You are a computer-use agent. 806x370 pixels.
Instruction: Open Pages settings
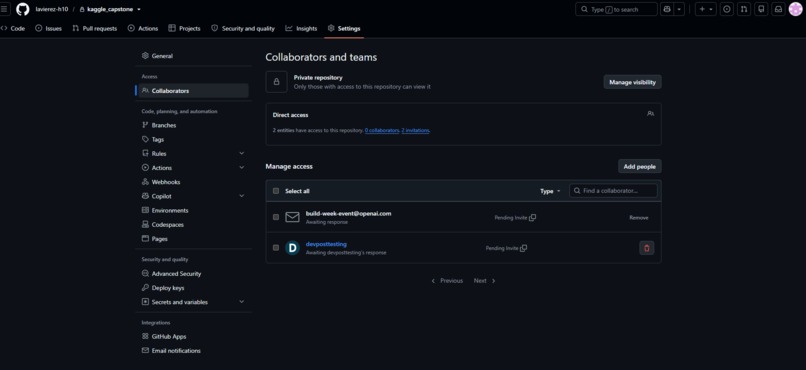(194, 239)
